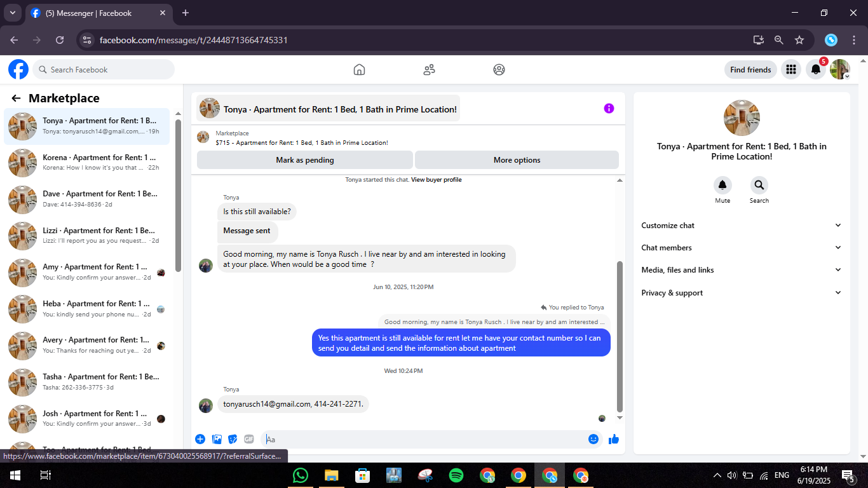Open the $715 apartment listing link

(x=302, y=143)
